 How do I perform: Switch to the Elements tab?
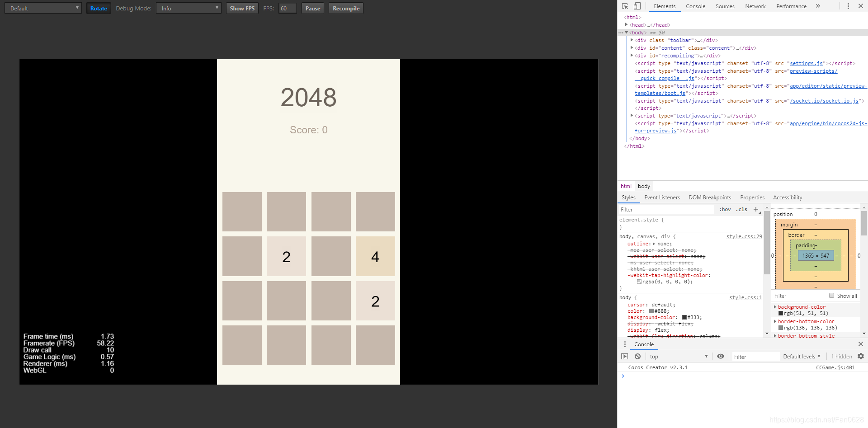tap(665, 6)
